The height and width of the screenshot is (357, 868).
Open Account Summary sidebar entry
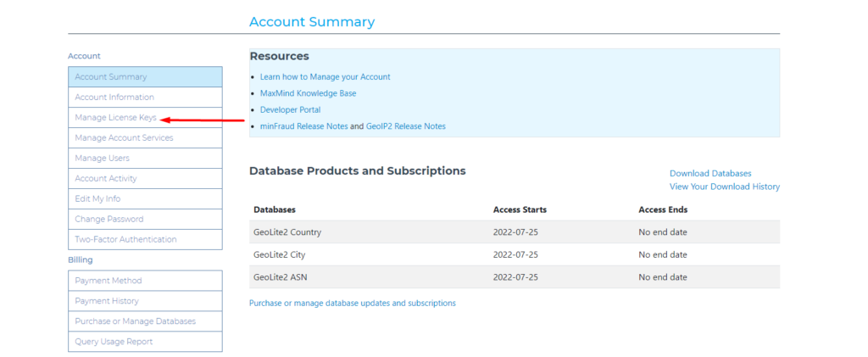coord(145,77)
